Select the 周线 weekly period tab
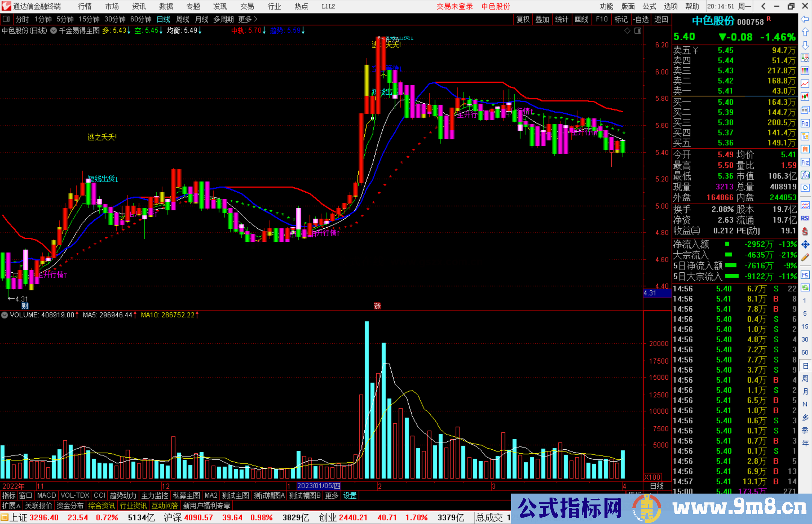 [183, 19]
